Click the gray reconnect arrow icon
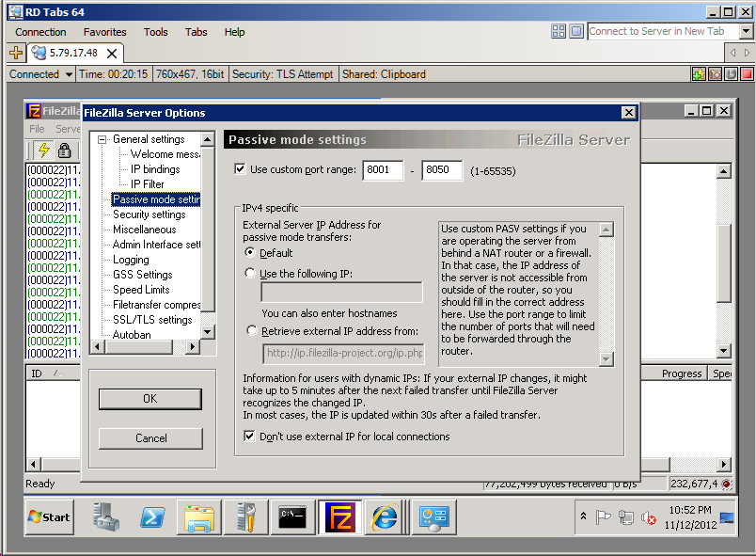This screenshot has height=556, width=756. coord(731,73)
